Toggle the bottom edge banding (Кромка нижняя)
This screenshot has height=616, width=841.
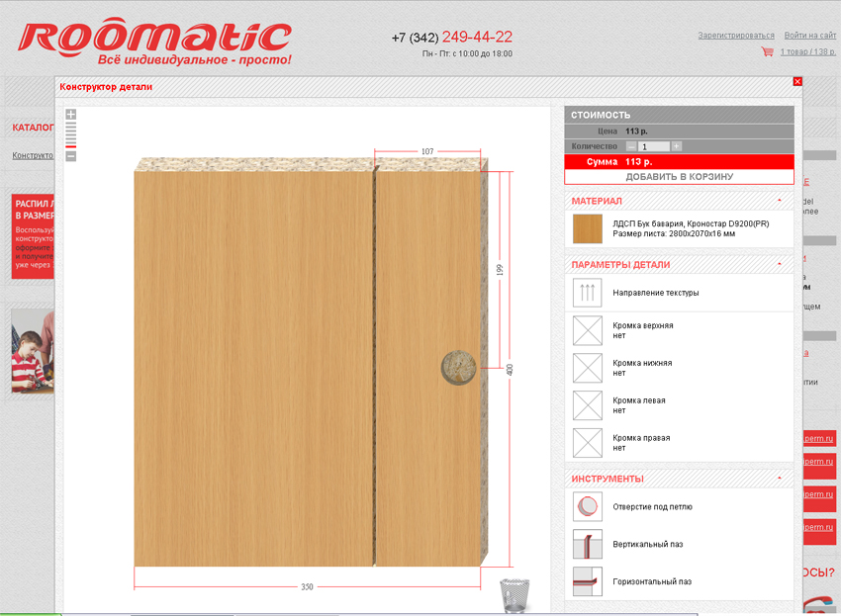(588, 367)
